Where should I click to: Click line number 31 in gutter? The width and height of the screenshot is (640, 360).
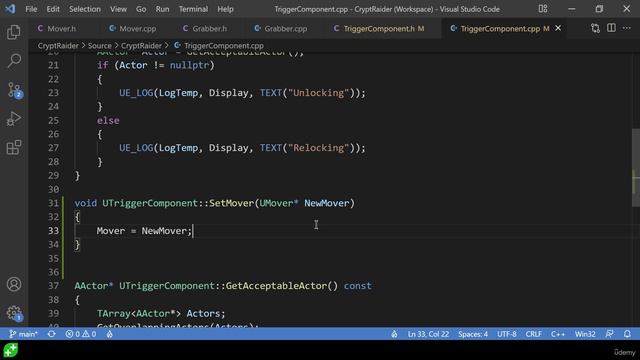53,203
